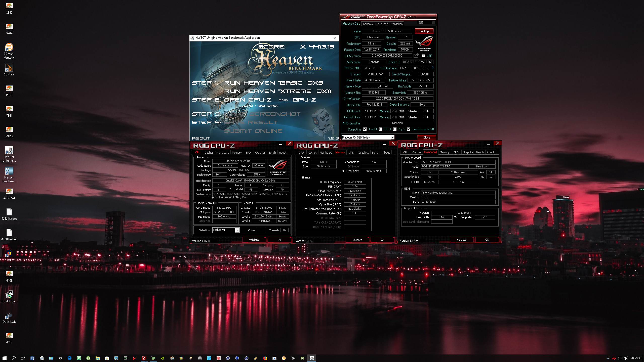Viewport: 644px width, 362px height.
Task: Open the HWBOT Unigine desktop shortcut
Action: [9, 154]
